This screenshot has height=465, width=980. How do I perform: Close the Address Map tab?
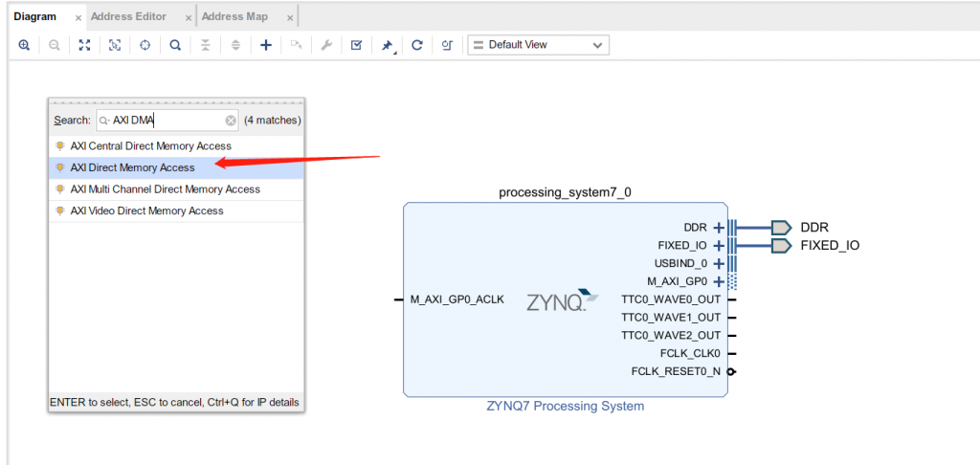coord(289,18)
